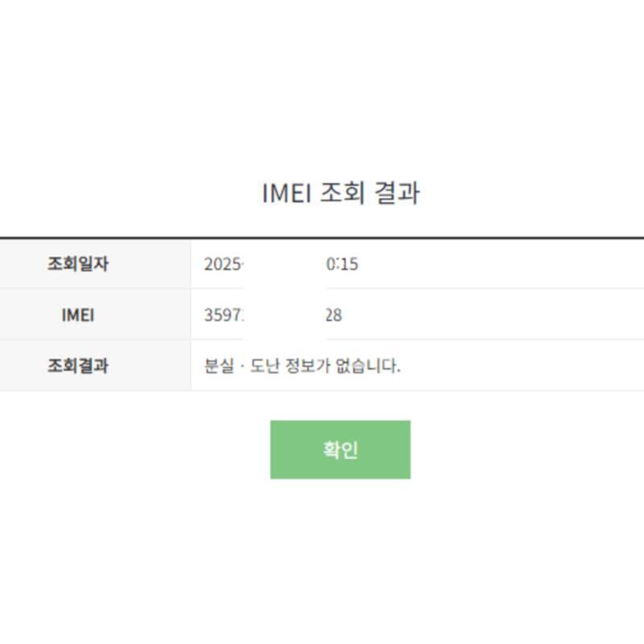Click the word 'IMEI' in the heading

click(287, 193)
